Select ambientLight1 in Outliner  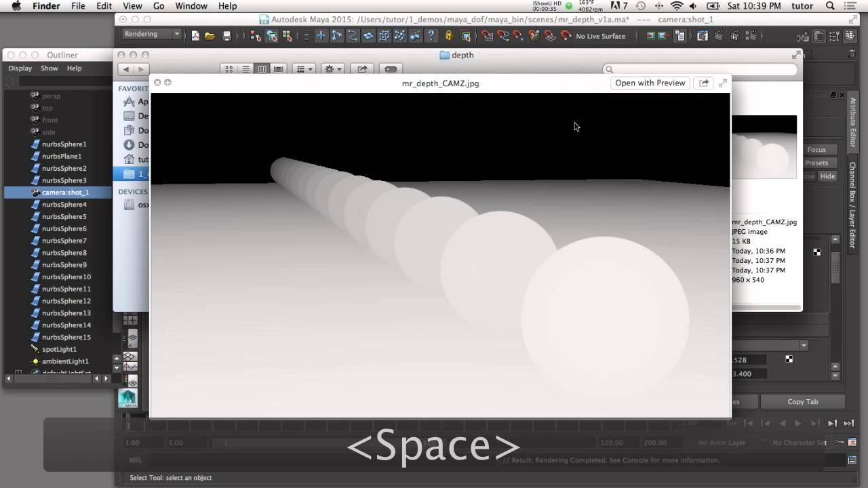pyautogui.click(x=65, y=361)
